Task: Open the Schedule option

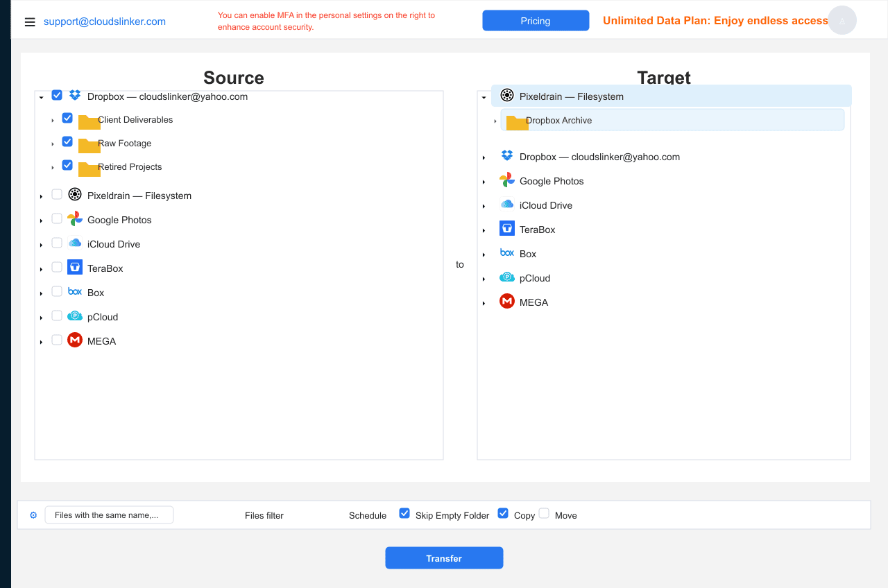Action: pyautogui.click(x=368, y=515)
